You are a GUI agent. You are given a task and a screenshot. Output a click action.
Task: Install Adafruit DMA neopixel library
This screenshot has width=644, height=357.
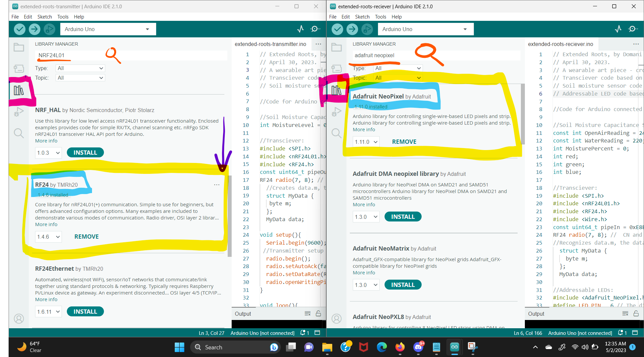point(403,217)
